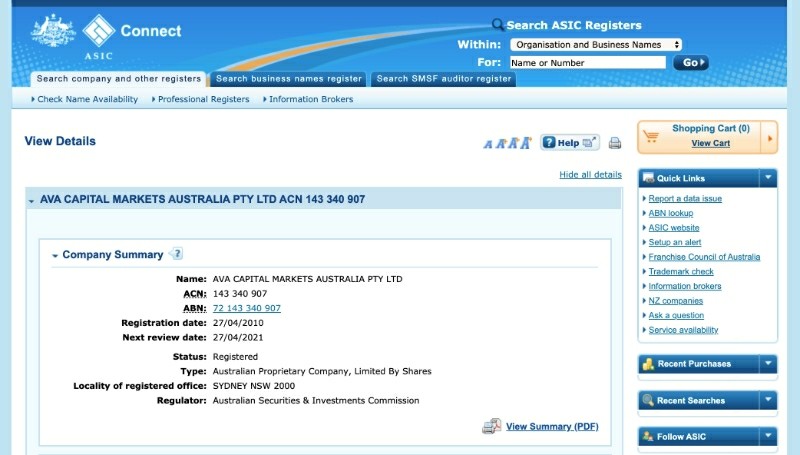Image resolution: width=800 pixels, height=455 pixels.
Task: Select the third font size A icon
Action: (513, 143)
